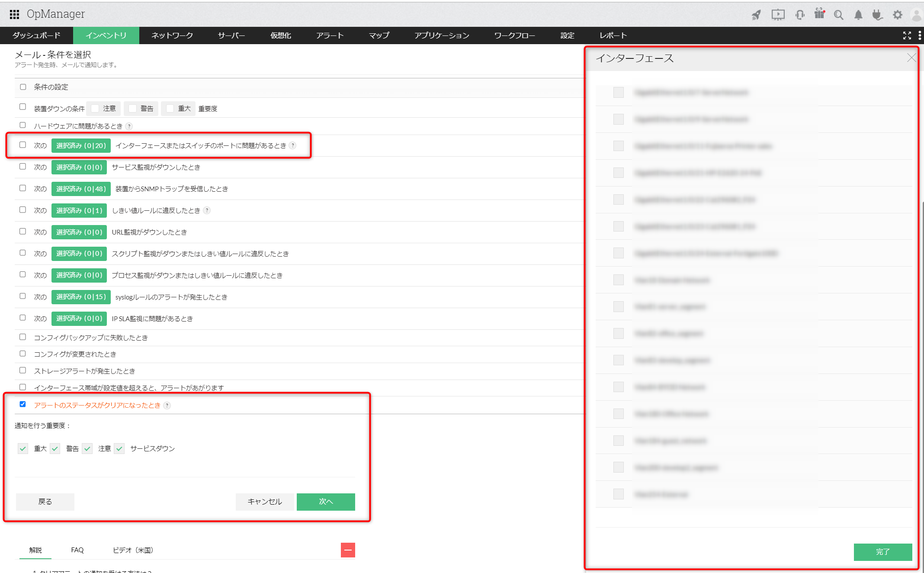Check the ハードウェアに問題があるとき checkbox
This screenshot has height=573, width=924.
pyautogui.click(x=23, y=126)
